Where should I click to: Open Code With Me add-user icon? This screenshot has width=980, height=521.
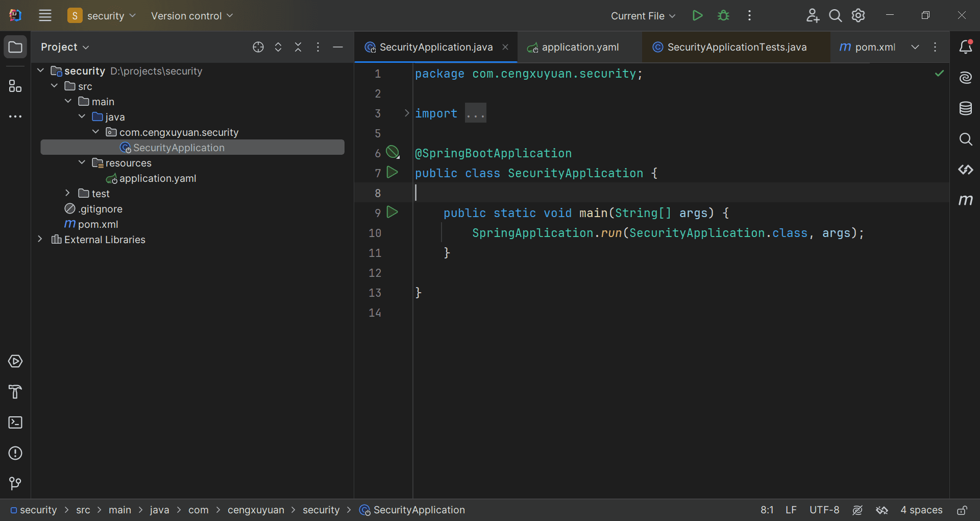[813, 15]
